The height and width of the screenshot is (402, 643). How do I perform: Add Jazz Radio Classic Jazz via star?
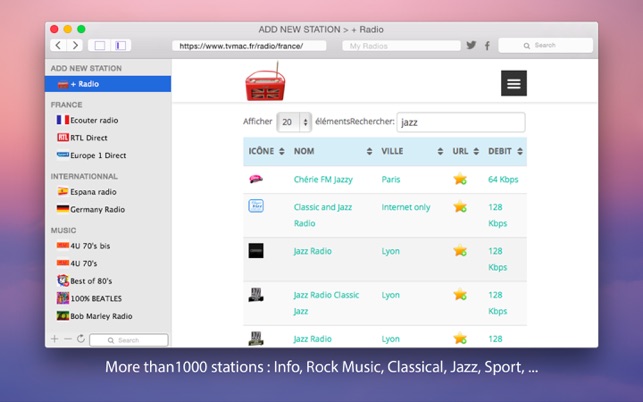[x=460, y=295]
